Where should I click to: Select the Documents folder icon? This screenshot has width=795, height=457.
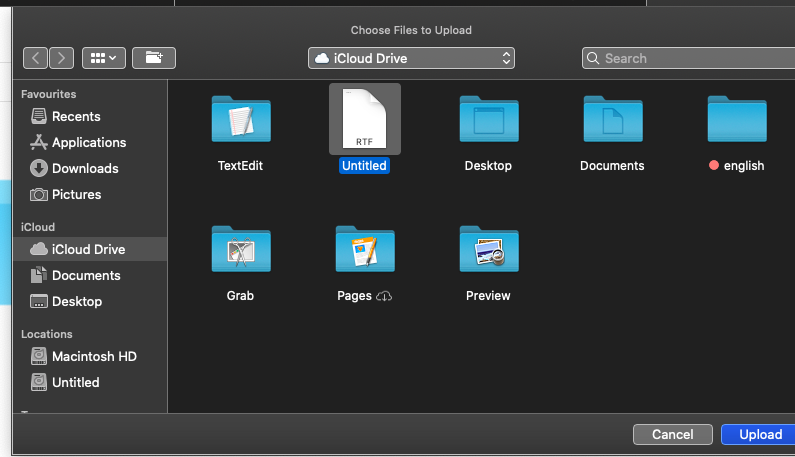pyautogui.click(x=613, y=119)
